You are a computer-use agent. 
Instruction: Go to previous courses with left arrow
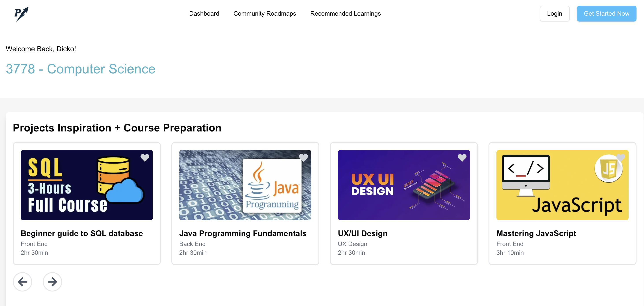point(22,282)
